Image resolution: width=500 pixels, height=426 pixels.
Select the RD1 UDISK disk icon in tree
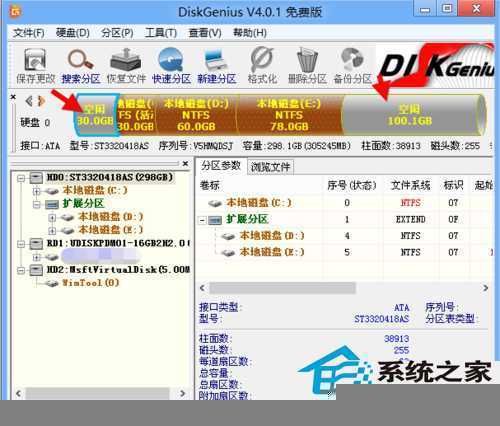click(x=36, y=244)
